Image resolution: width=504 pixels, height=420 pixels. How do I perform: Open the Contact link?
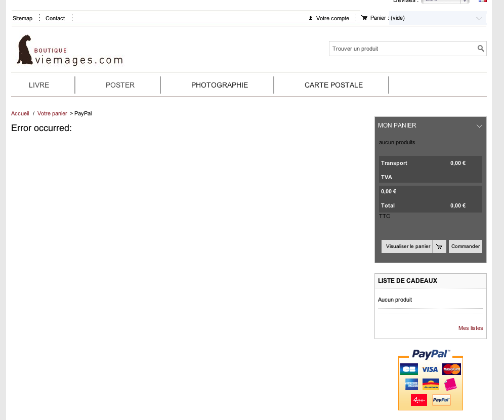[x=55, y=18]
